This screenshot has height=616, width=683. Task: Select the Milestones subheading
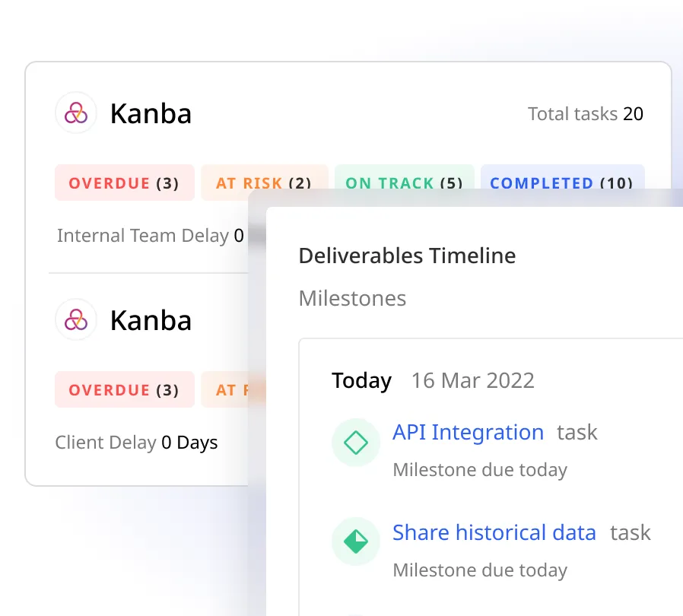(x=352, y=298)
